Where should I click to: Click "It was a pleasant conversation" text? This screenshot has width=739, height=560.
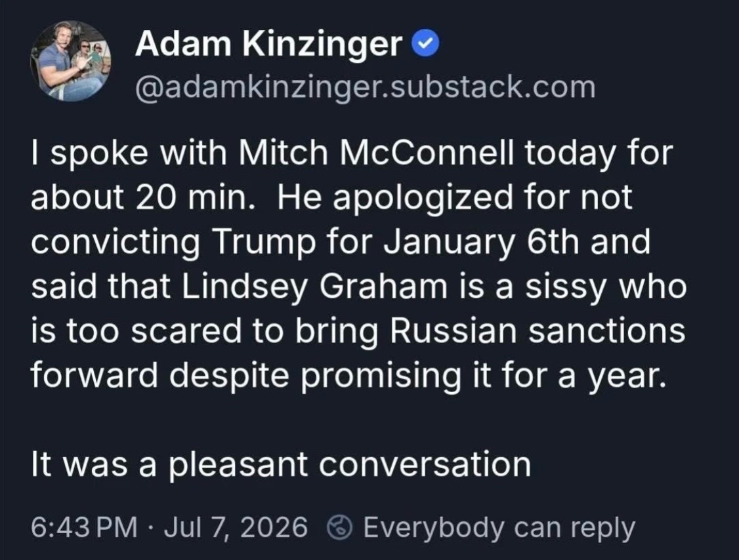[x=281, y=465]
